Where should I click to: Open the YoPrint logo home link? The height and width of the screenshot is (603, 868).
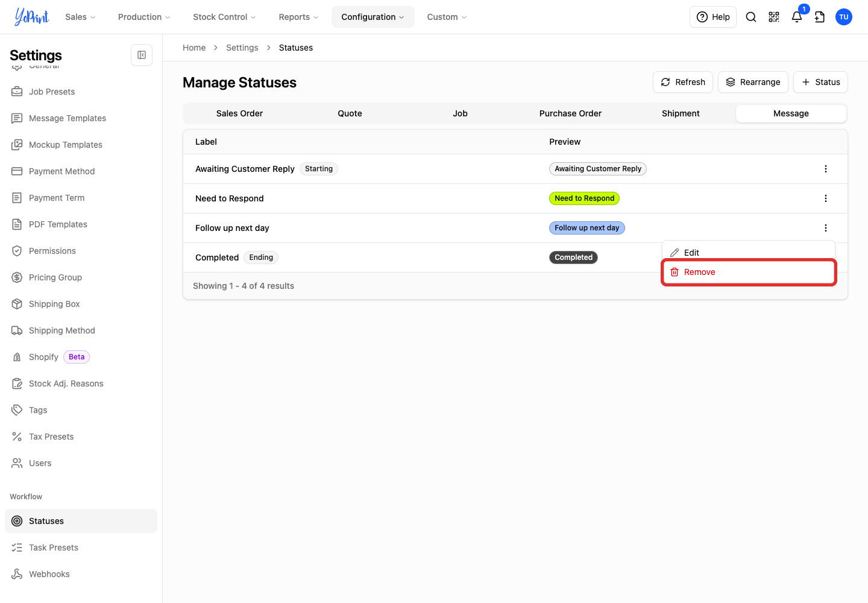coord(32,17)
